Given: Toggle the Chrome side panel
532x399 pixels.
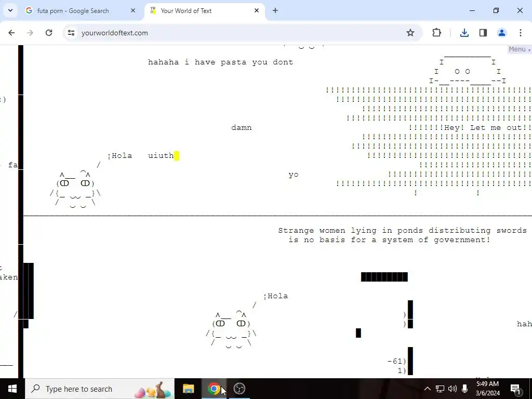Looking at the screenshot, I should tap(483, 33).
